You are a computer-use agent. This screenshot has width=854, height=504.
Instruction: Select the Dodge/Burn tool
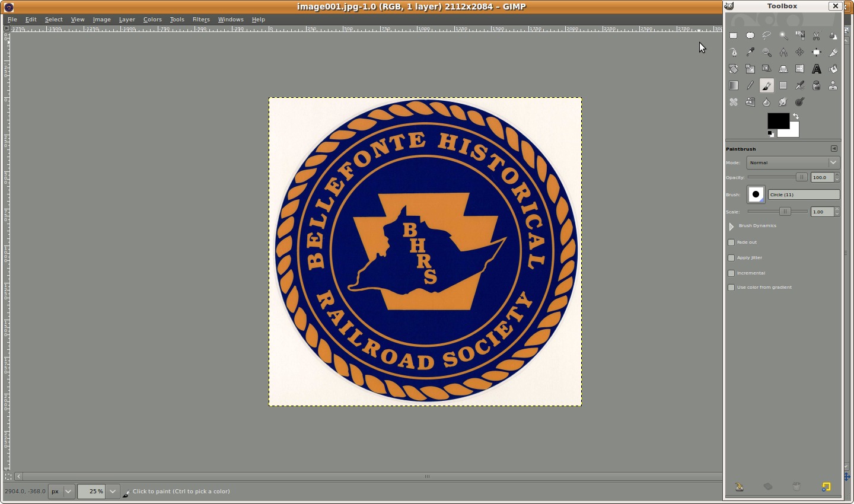(x=800, y=102)
